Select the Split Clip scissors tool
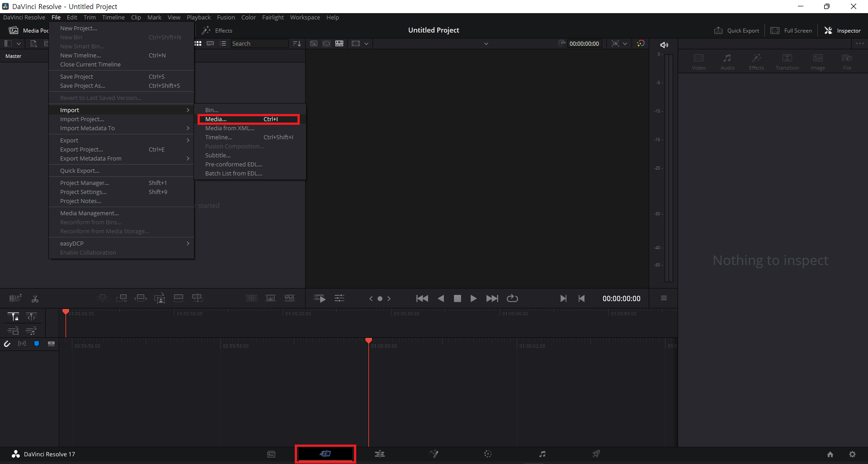The image size is (868, 464). pos(35,298)
